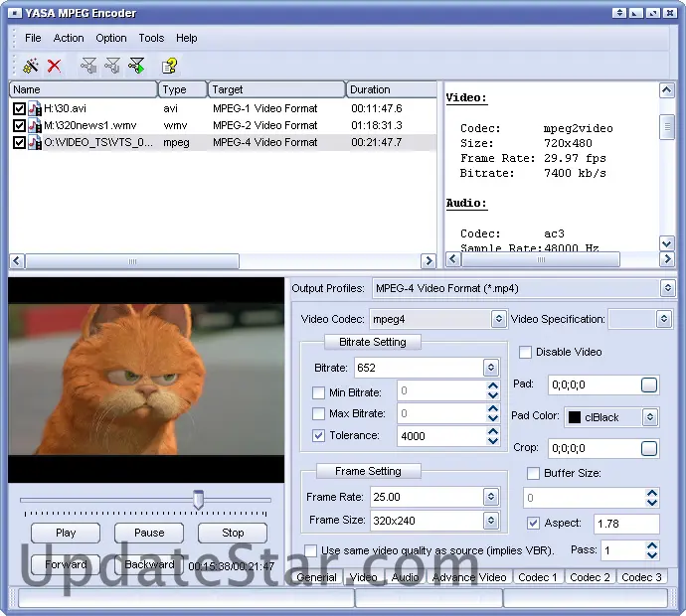Click the Stop button

click(233, 533)
